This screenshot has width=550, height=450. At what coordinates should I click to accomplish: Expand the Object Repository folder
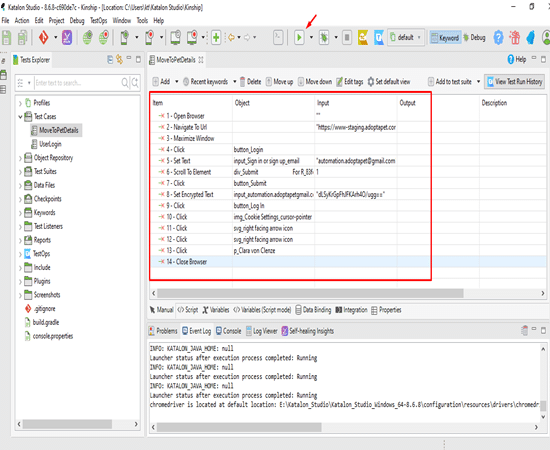(x=20, y=158)
